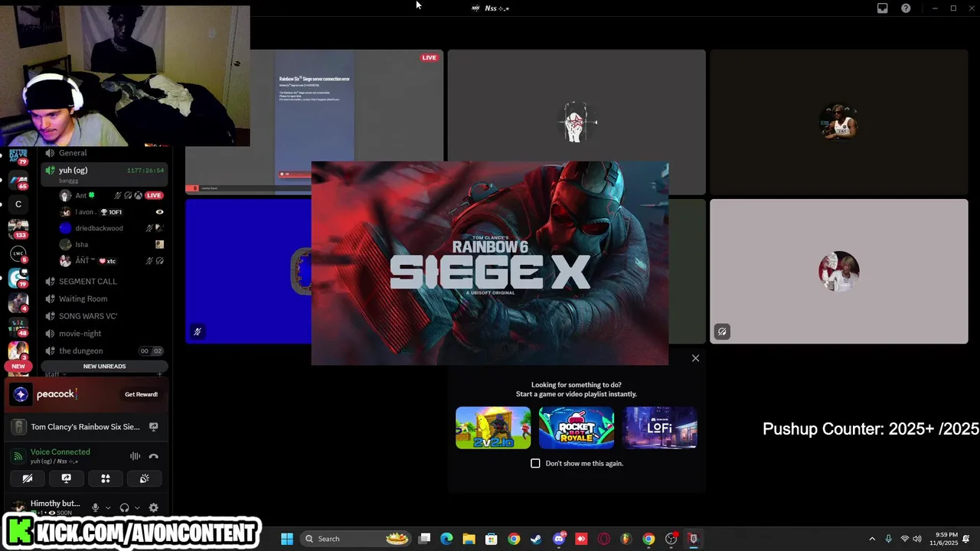This screenshot has width=980, height=551.
Task: Select the SONG WARS VC' channel
Action: pyautogui.click(x=103, y=316)
